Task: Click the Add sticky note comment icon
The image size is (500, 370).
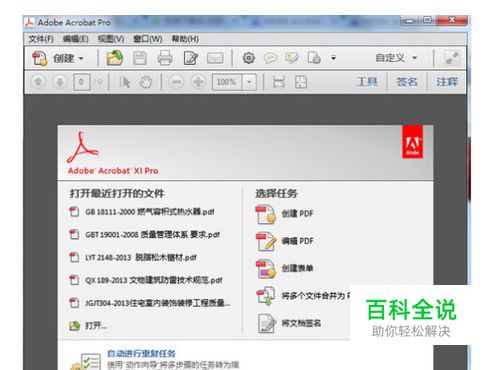Action: 270,58
